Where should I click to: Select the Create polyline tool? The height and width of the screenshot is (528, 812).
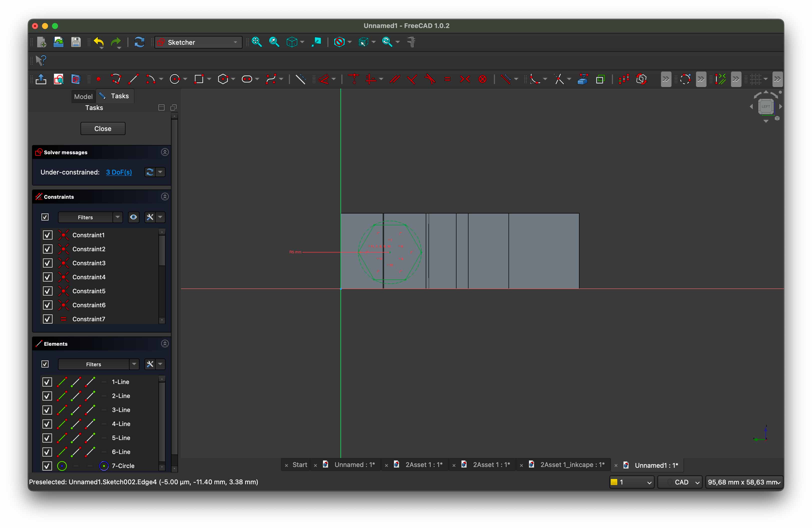(x=116, y=79)
